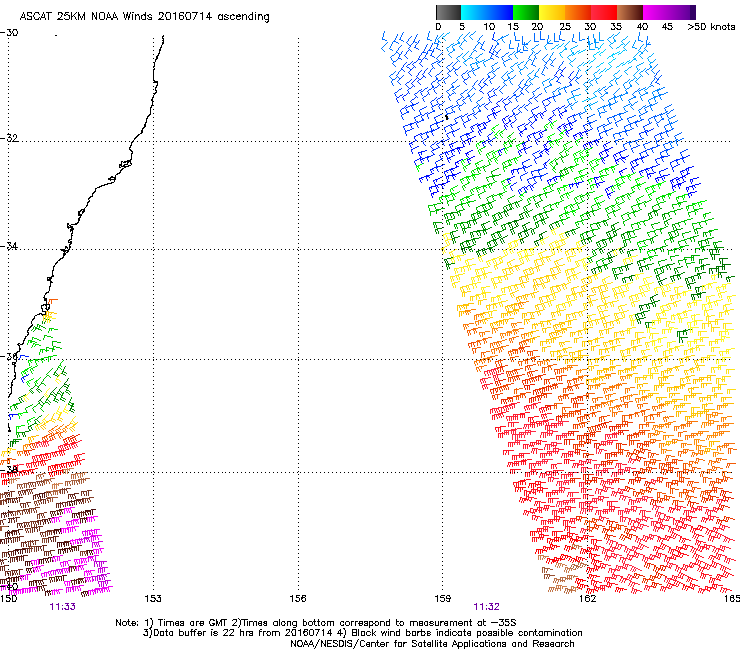740x650 pixels.
Task: Click the note line 'Times are GMT'
Action: click(192, 623)
